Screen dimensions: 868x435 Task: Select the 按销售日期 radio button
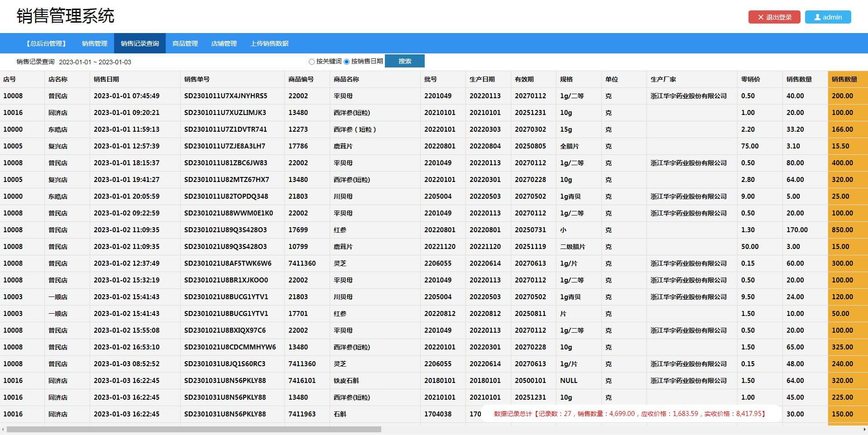tap(347, 62)
